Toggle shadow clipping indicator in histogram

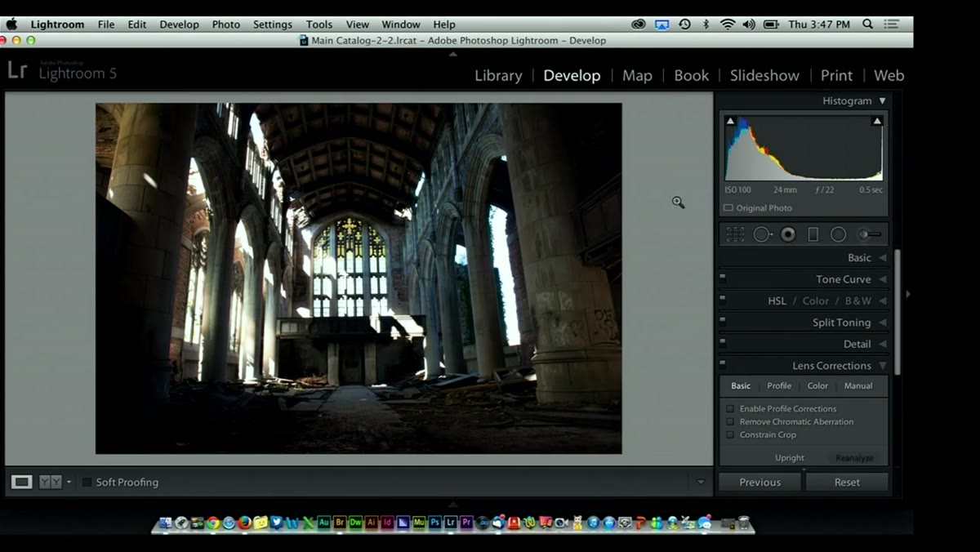730,121
